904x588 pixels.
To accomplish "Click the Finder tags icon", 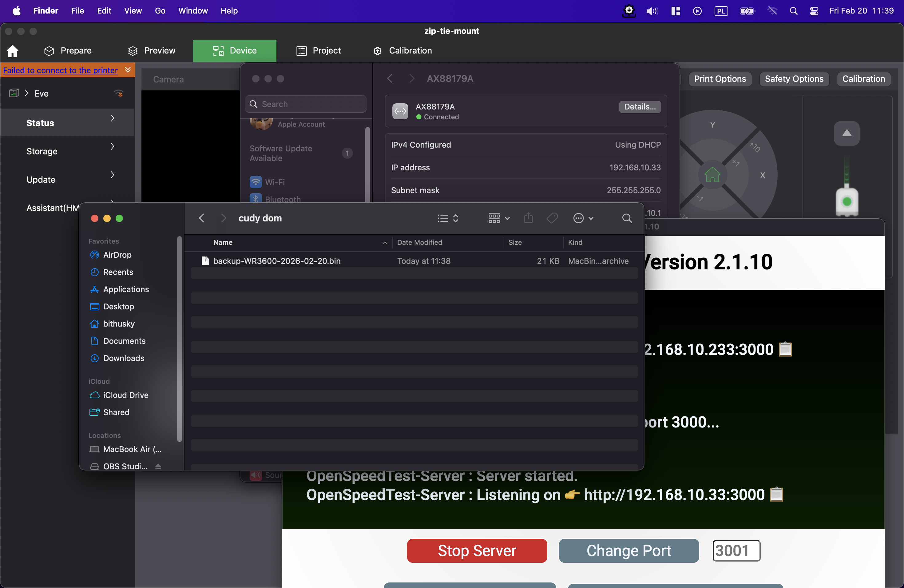I will (552, 218).
